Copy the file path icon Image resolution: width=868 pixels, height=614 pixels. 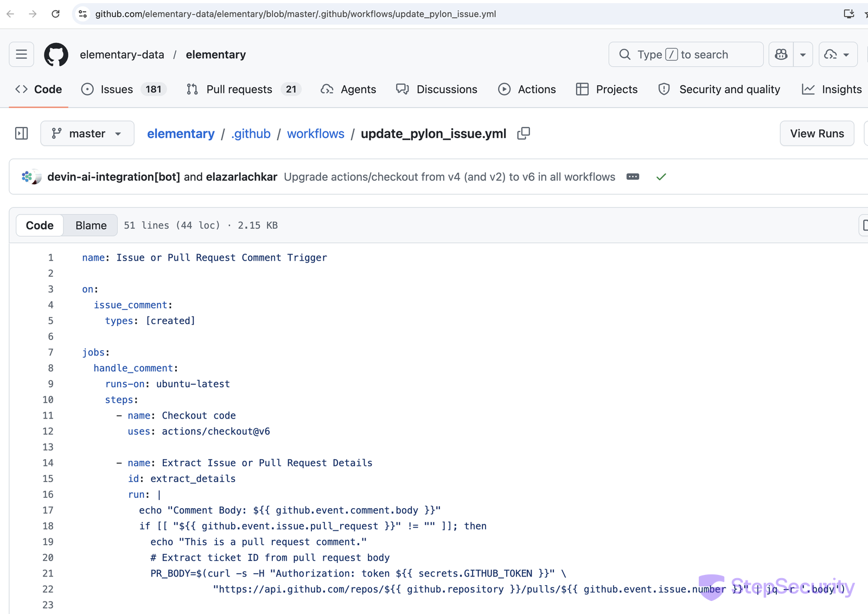point(524,134)
